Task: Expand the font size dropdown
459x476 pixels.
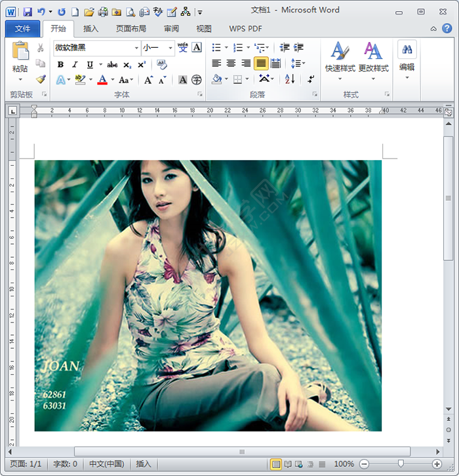Action: pyautogui.click(x=170, y=48)
